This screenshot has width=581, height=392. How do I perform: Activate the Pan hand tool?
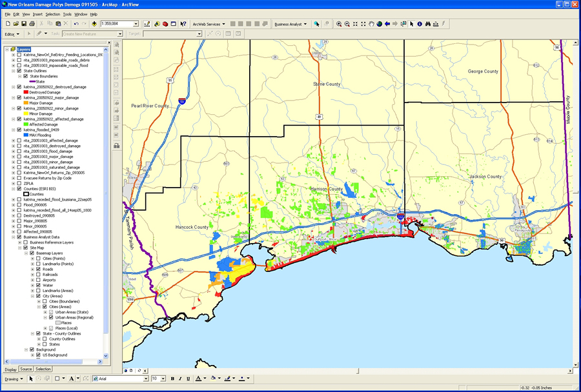371,24
